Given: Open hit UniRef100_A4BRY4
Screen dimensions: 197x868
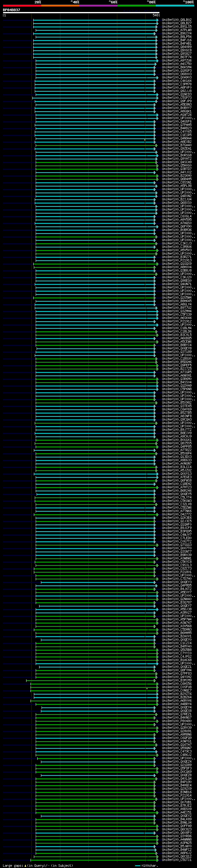Looking at the screenshot, I should [177, 704].
